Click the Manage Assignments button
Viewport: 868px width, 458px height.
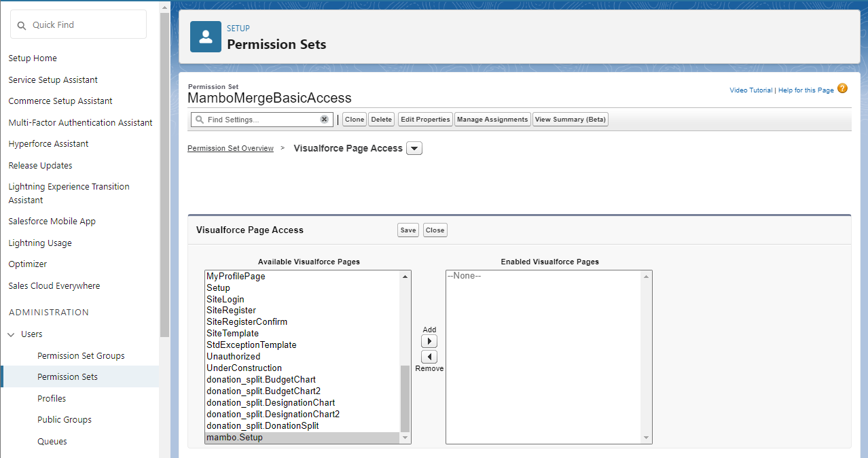coord(492,120)
